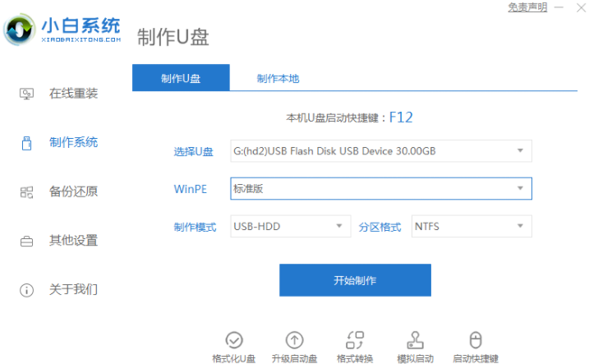Click the F12 hotkey text
589x364 pixels.
[x=401, y=117]
